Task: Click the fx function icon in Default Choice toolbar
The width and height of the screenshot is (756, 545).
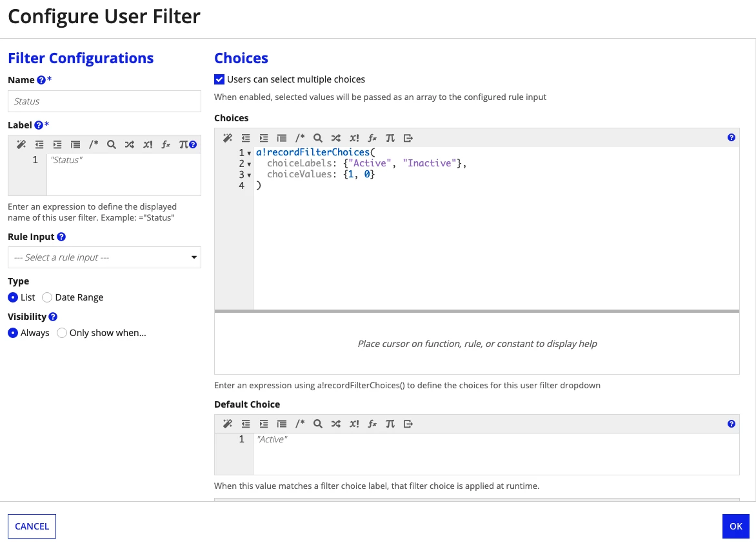Action: (x=372, y=424)
